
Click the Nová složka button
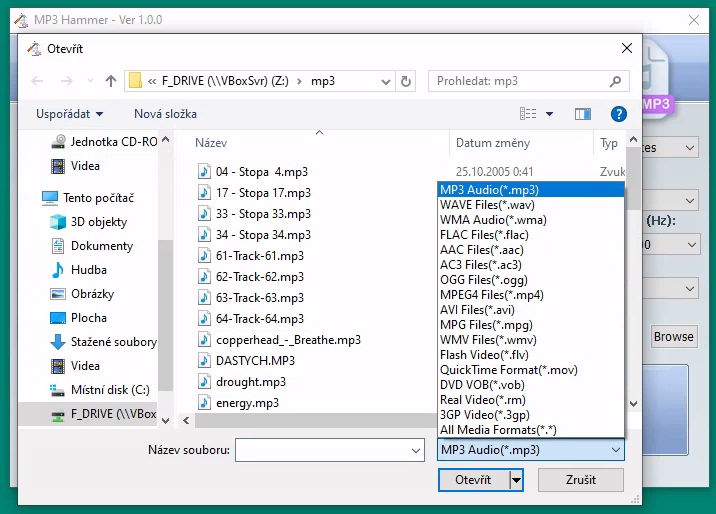click(165, 114)
